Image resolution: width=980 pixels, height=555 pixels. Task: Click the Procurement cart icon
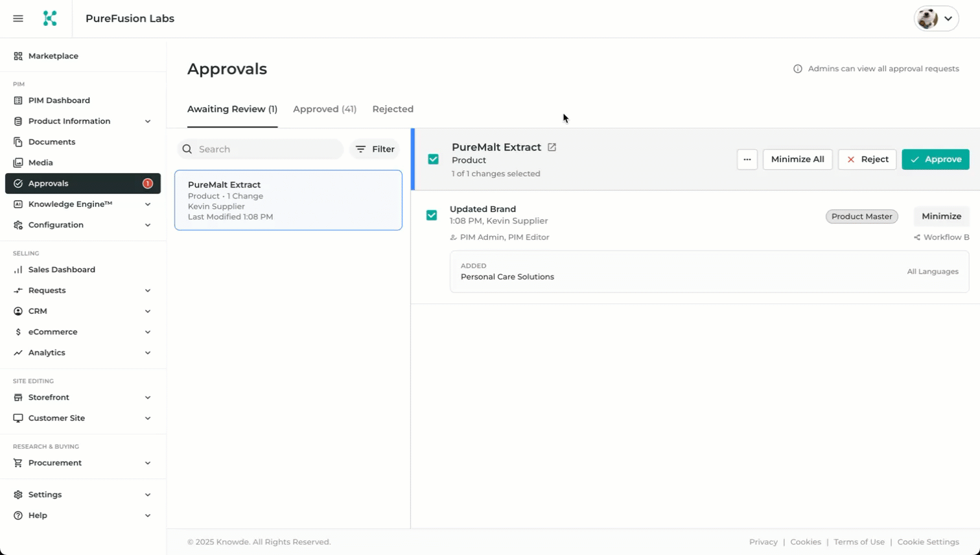[x=18, y=463]
